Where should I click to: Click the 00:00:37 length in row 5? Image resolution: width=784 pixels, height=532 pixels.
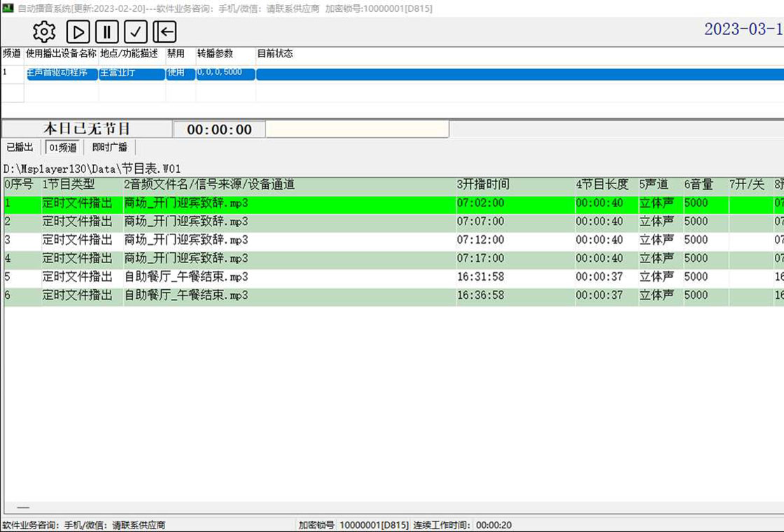point(599,277)
